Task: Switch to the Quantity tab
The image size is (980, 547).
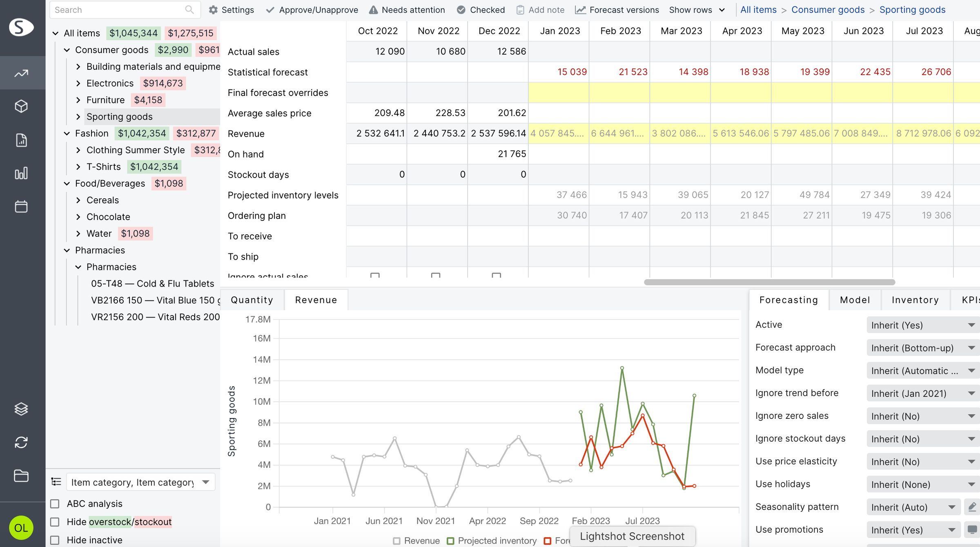Action: pos(252,300)
